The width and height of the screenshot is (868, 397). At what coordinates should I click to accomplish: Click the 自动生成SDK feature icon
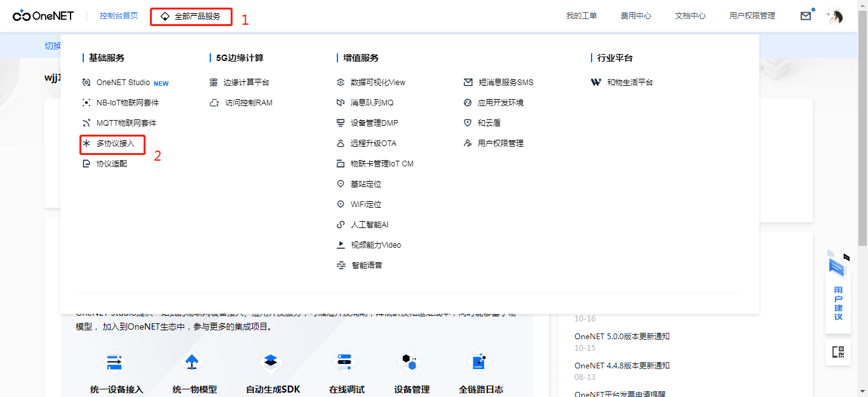tap(271, 363)
